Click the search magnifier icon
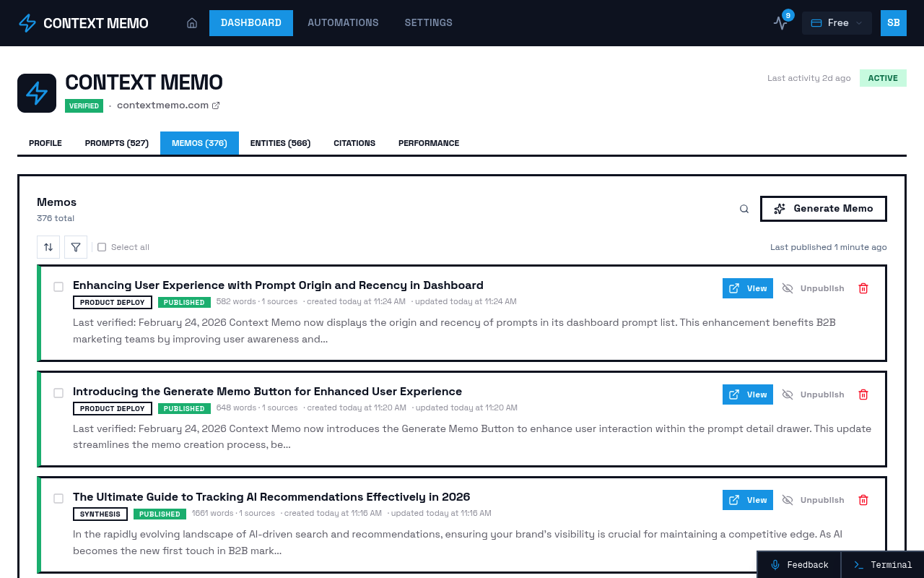Screen dimensions: 924x578 point(744,208)
